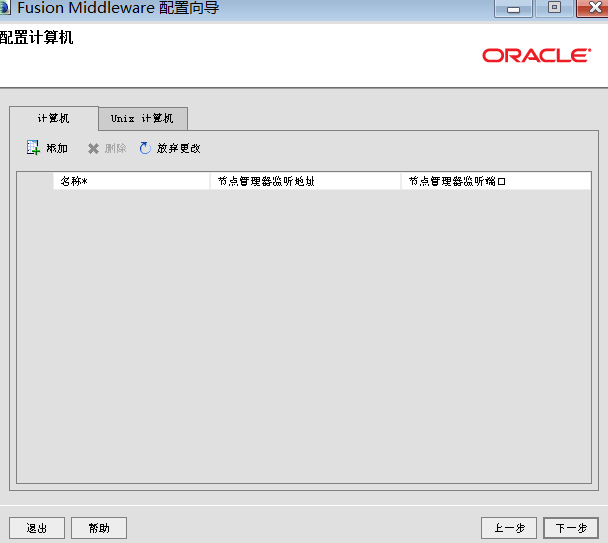Click the 删除 label text

[116, 149]
